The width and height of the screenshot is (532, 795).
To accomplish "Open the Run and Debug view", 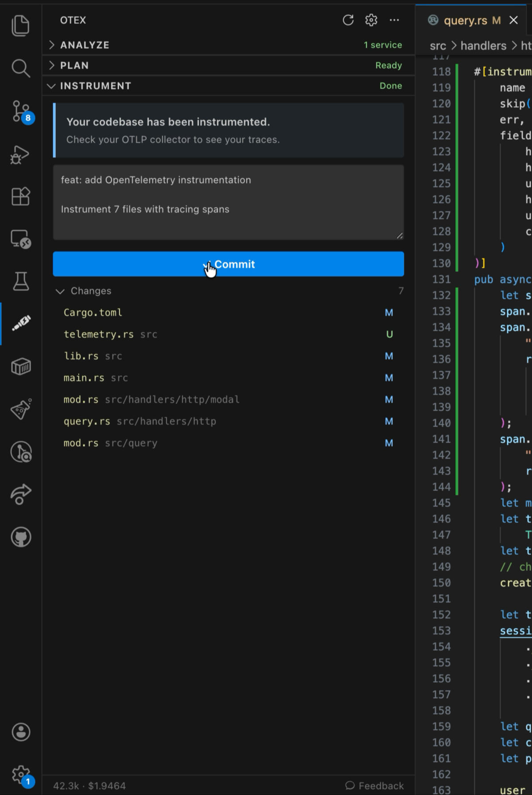I will 20,154.
